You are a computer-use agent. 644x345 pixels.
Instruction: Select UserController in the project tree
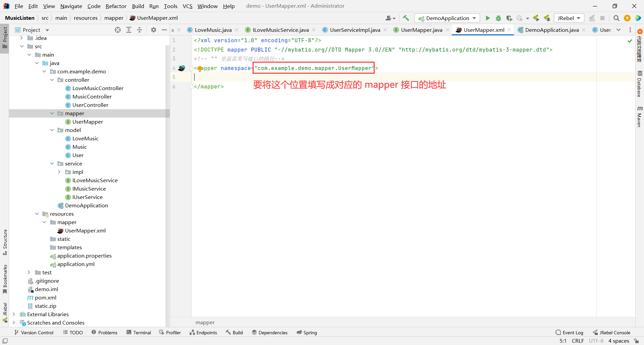coord(90,105)
